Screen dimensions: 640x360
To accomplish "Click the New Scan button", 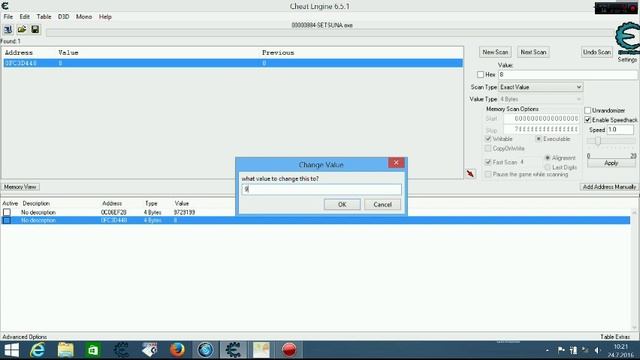I will tap(495, 52).
